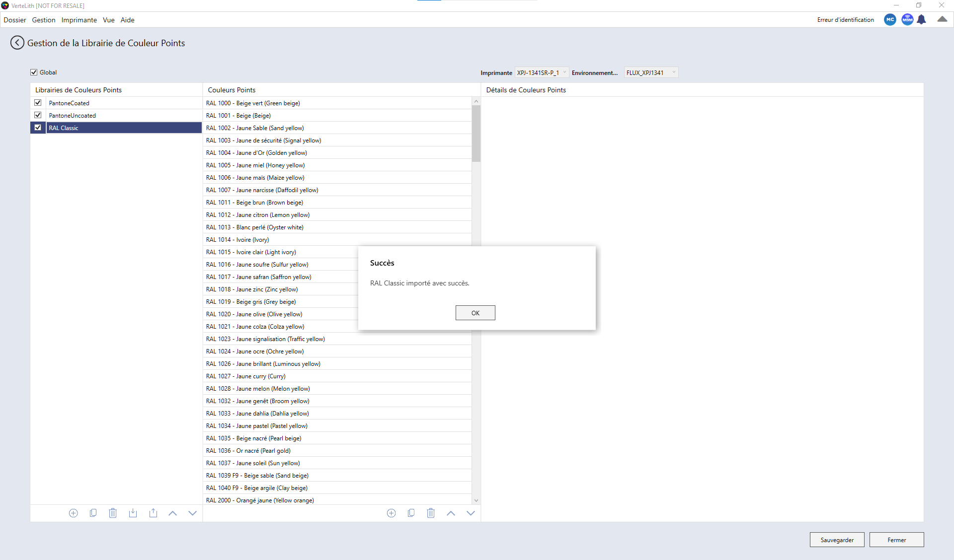This screenshot has height=560, width=954.
Task: Uncheck the PantoneCoated library checkbox
Action: click(38, 103)
